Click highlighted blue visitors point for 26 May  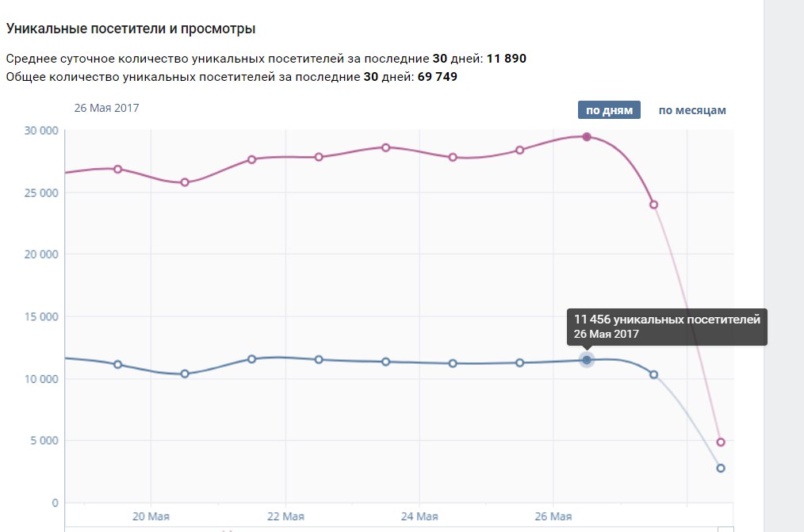pyautogui.click(x=587, y=360)
